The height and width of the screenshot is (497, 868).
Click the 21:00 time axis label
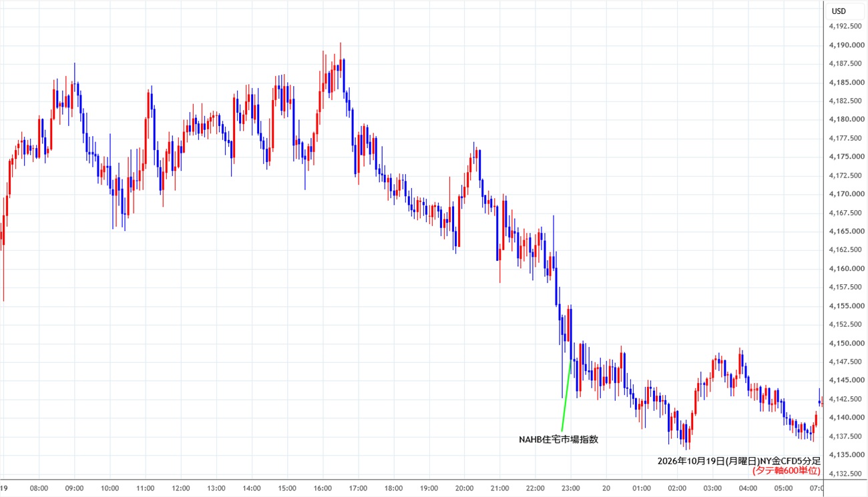pyautogui.click(x=499, y=488)
